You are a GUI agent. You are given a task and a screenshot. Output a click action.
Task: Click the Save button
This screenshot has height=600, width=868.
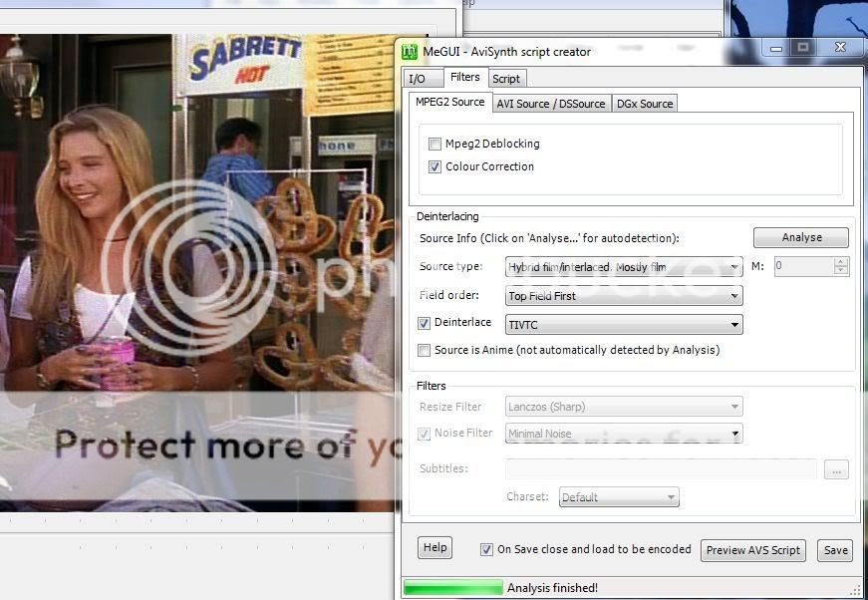(x=835, y=550)
